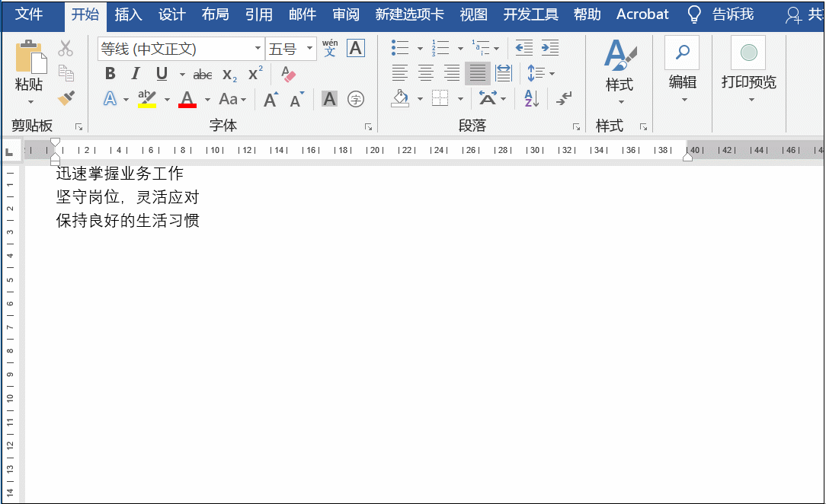The image size is (826, 504).
Task: Open the borders dropdown arrow
Action: click(460, 98)
